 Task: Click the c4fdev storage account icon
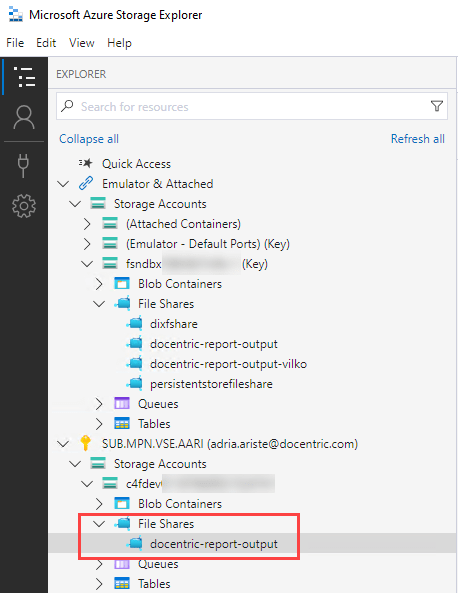pos(110,483)
